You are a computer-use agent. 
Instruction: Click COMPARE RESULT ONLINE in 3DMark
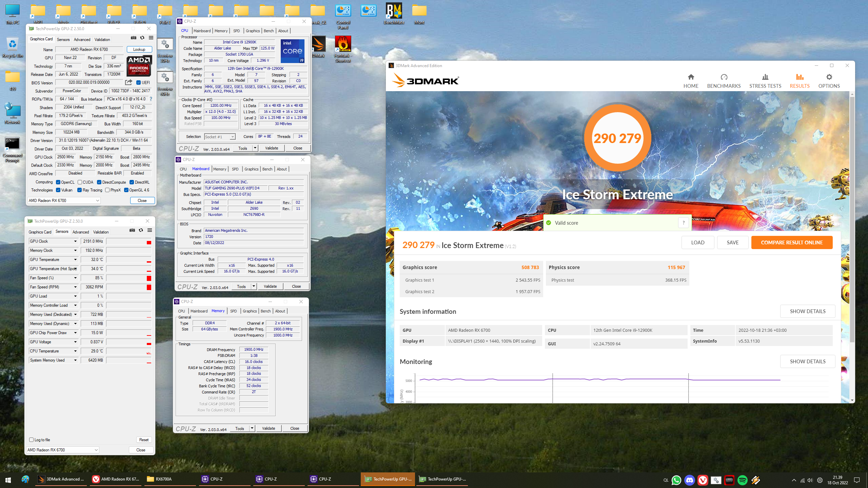click(792, 243)
